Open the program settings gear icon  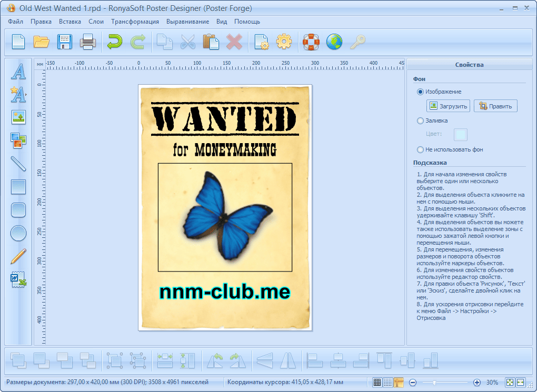pos(284,42)
